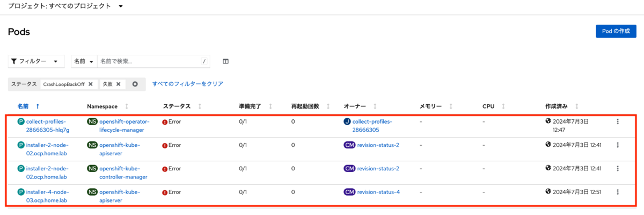Remove the CrashLoopBackOff filter chip
644x215 pixels.
91,84
